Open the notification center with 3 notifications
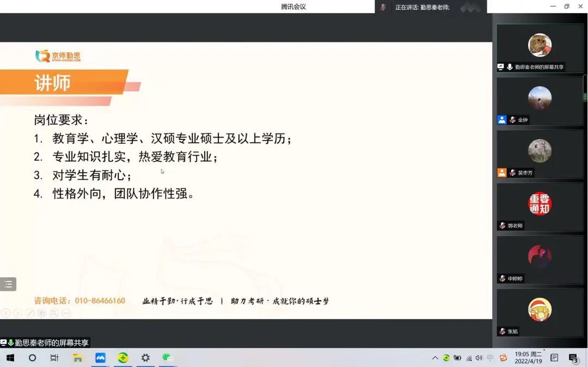This screenshot has width=588, height=367. 573,358
